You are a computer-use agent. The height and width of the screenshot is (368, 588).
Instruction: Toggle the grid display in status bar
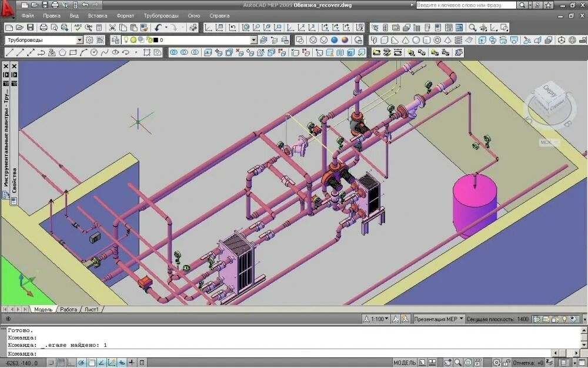pos(61,362)
